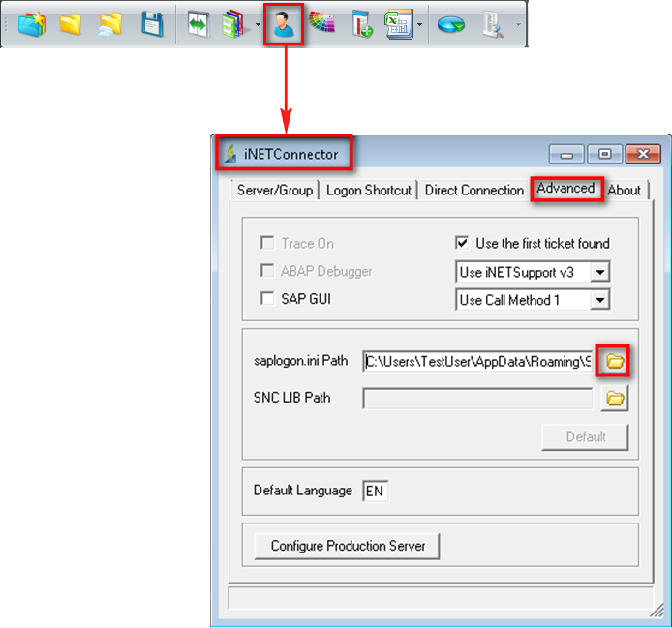Click the Excel spreadsheet toolbar icon

[396, 24]
